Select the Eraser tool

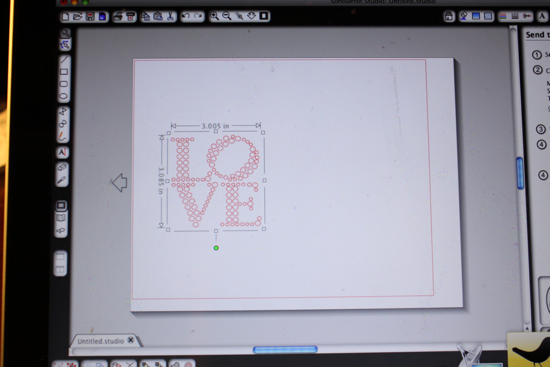coord(62,168)
